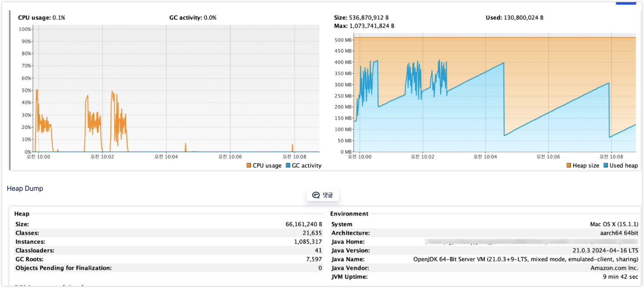Screen dimensions: 644x288
Task: Click the orange CPU usage legend swatch
Action: (249, 165)
